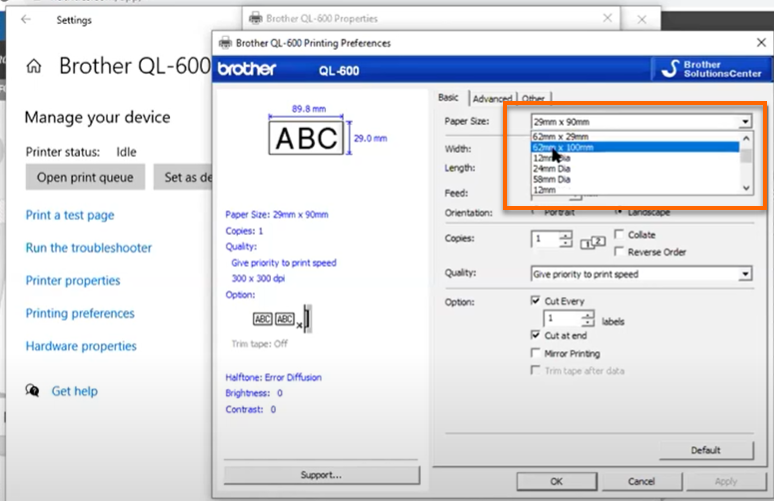Switch to the Advanced tab
Image resolution: width=774 pixels, height=501 pixels.
coord(492,98)
